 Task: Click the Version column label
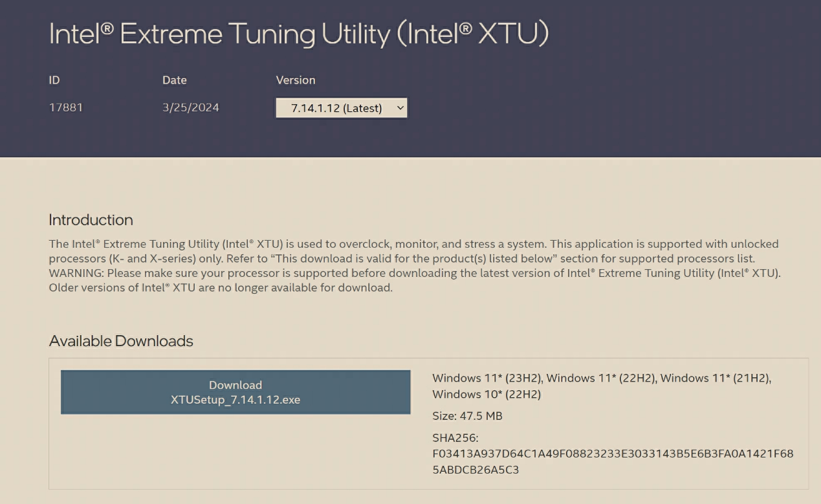296,80
